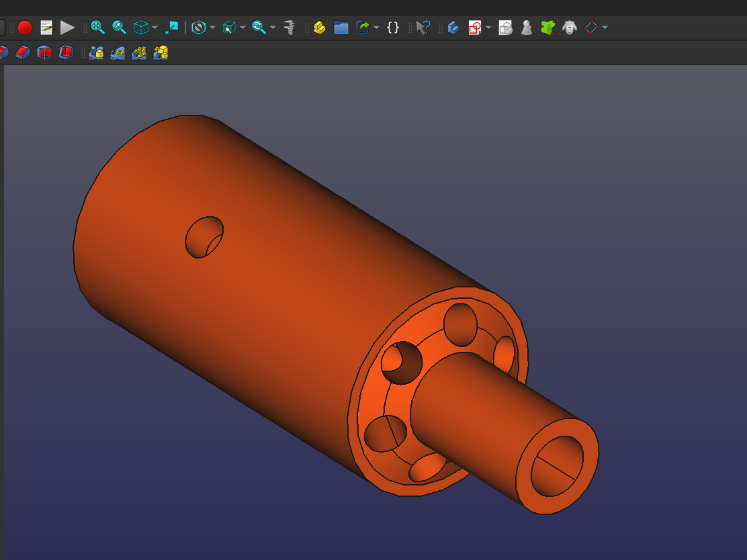Start macro recording with the red circle
Screen dimensions: 747x560
[25, 28]
